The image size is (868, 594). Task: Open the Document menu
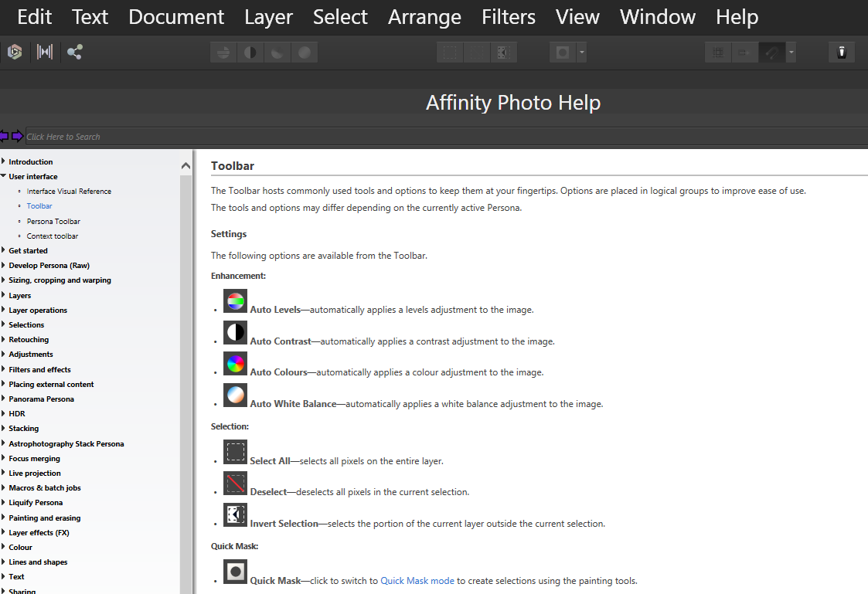[176, 16]
